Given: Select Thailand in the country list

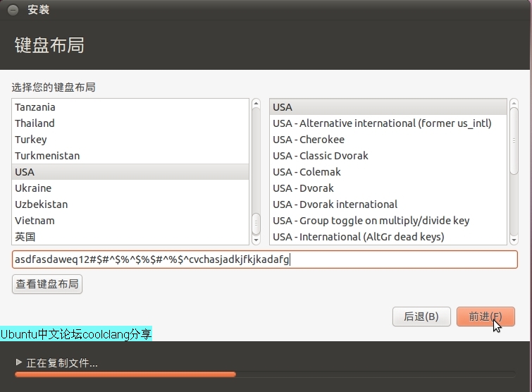Looking at the screenshot, I should coord(130,123).
